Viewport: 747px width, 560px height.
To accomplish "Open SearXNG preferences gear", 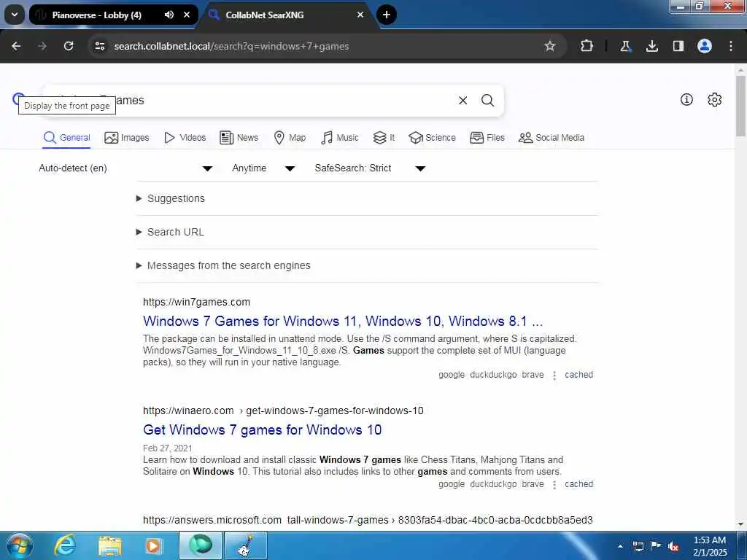I will click(715, 99).
